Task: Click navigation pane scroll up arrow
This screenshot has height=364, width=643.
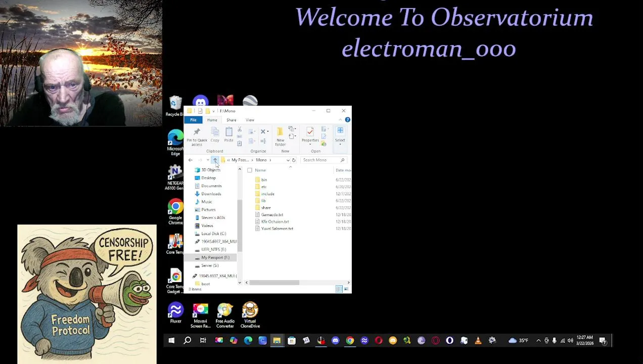Action: pyautogui.click(x=240, y=170)
